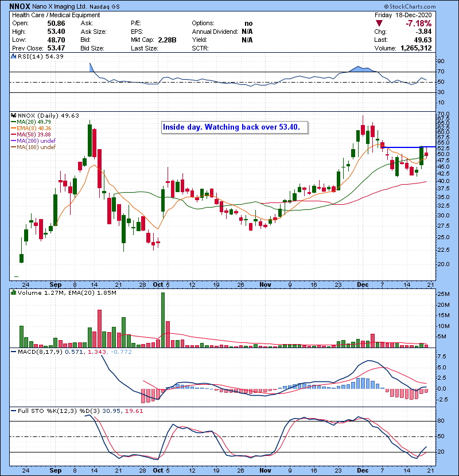Click the Health Care / Medical Equipment sector text

pos(56,15)
